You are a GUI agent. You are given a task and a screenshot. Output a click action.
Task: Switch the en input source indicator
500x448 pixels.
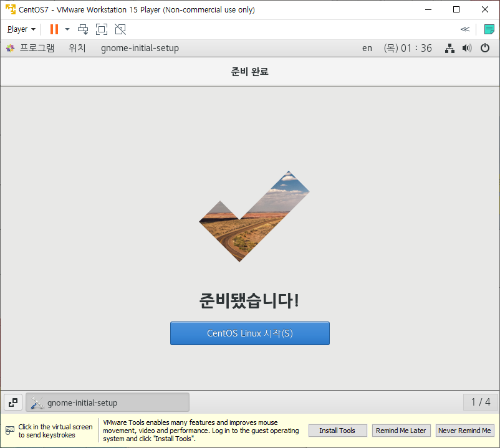367,48
